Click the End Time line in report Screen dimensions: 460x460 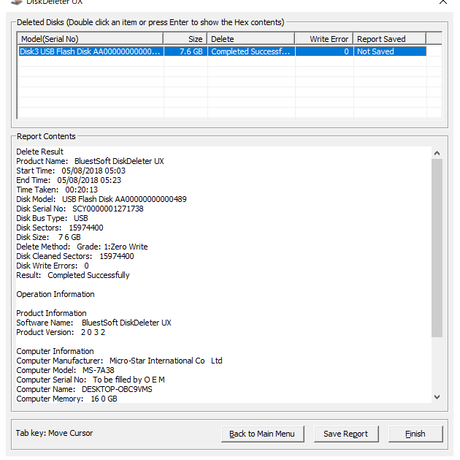click(x=69, y=180)
